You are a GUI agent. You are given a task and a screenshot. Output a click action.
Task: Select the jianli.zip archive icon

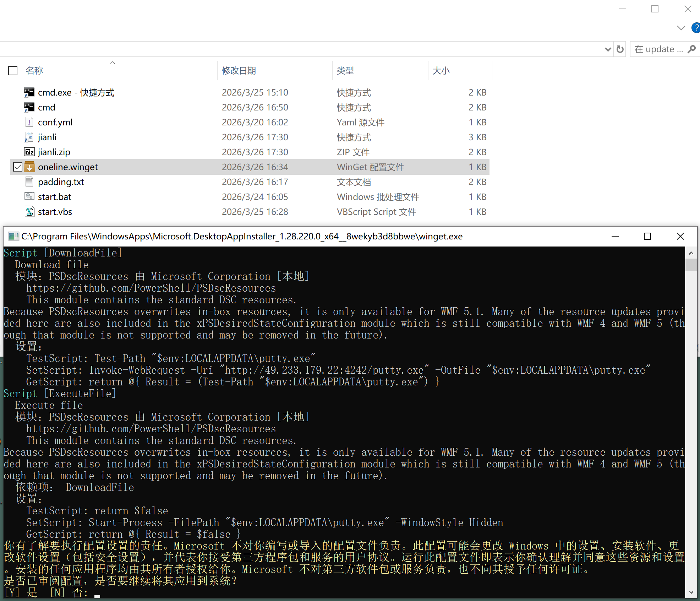(29, 152)
